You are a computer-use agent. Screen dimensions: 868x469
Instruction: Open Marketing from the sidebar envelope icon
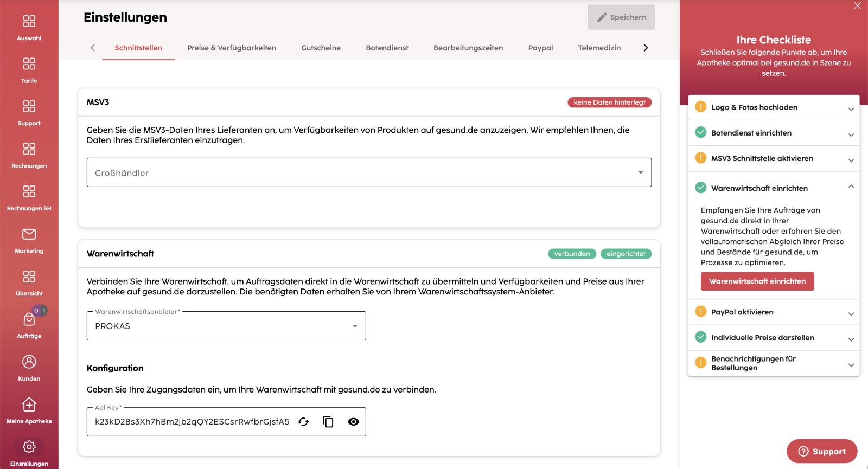(x=29, y=234)
